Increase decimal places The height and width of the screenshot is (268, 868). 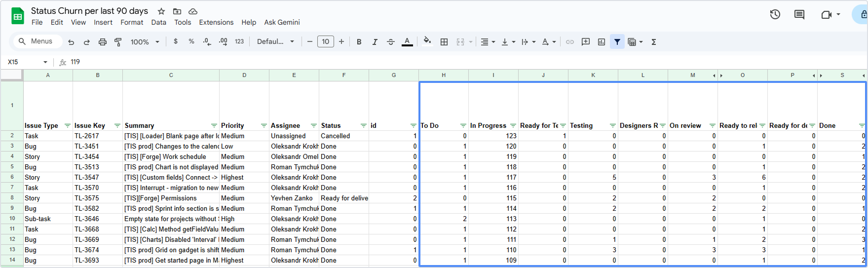[x=223, y=42]
